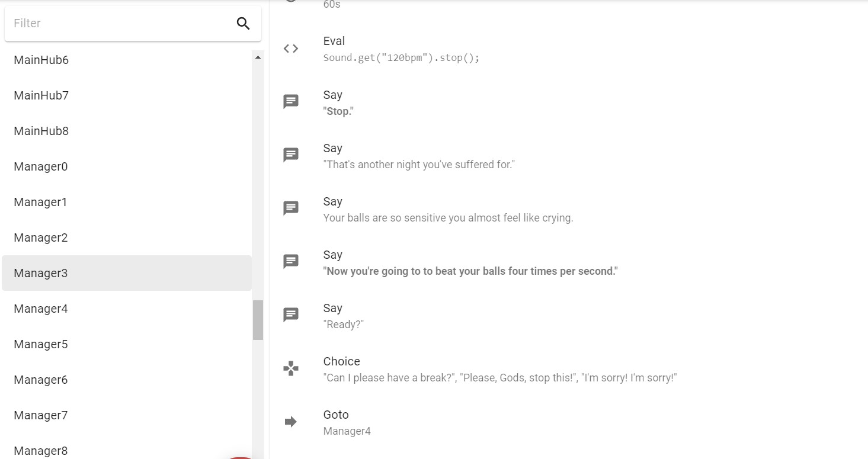Click the code brackets icon beside Eval
Image resolution: width=868 pixels, height=459 pixels.
coord(291,49)
